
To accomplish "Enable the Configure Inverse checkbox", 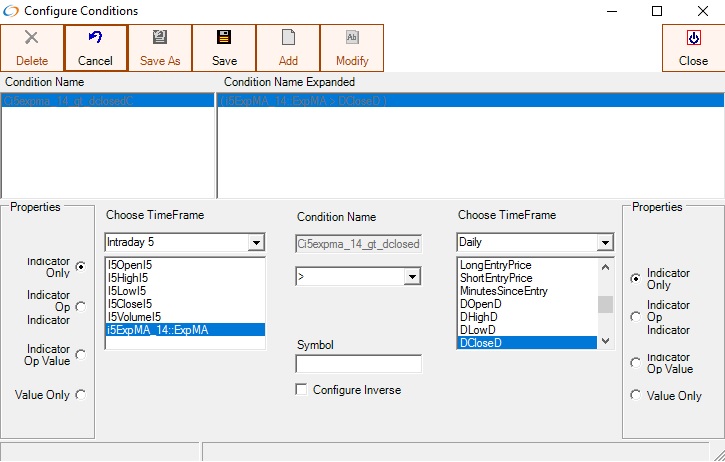I will (302, 389).
